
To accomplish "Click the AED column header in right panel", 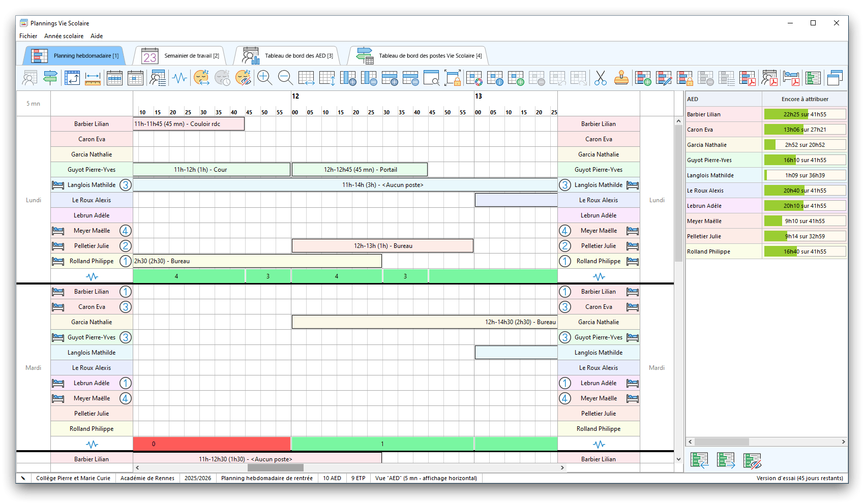I will tap(723, 99).
